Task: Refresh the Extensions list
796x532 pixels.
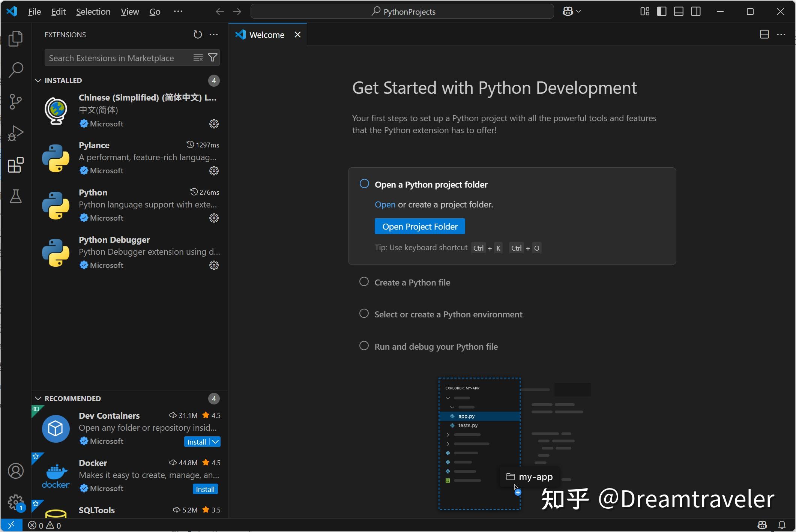Action: click(197, 34)
